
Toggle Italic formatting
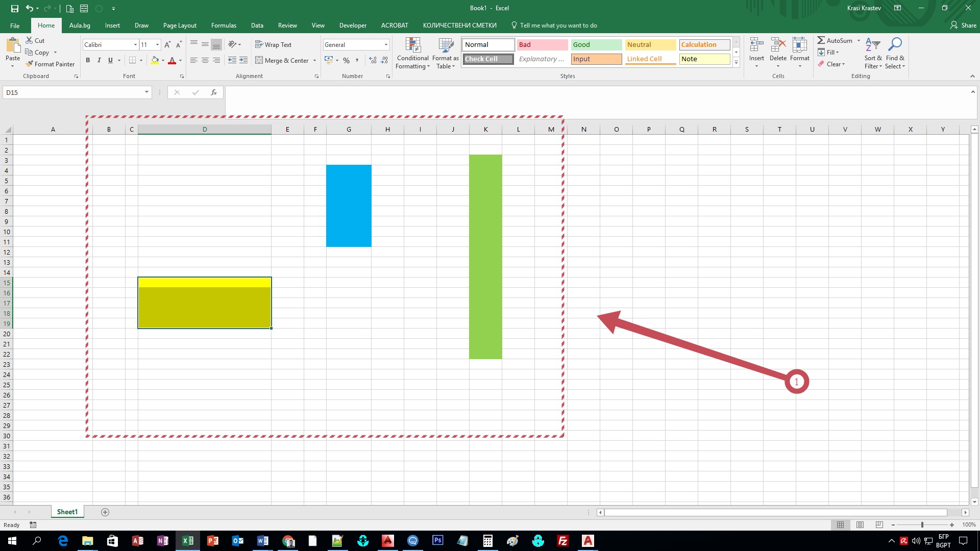pyautogui.click(x=99, y=60)
